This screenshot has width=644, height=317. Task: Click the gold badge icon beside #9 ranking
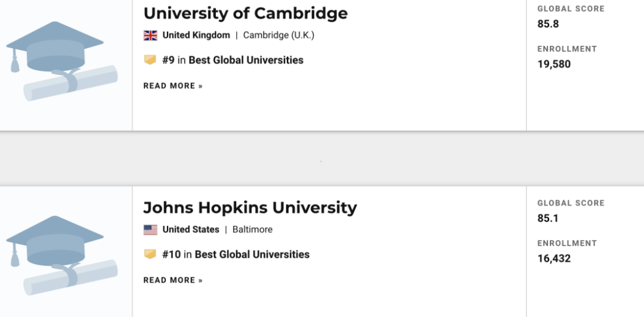pos(150,60)
